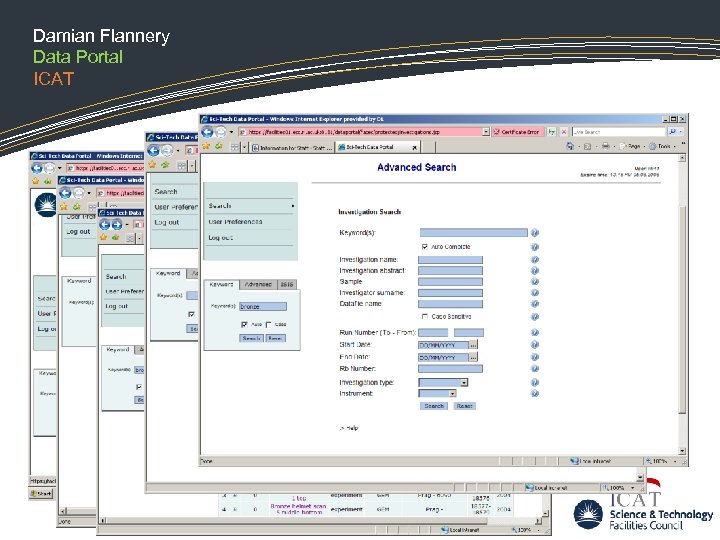Viewport: 720px width, 540px height.
Task: Open the zoom level dropdown in the front window status bar
Action: tap(675, 461)
